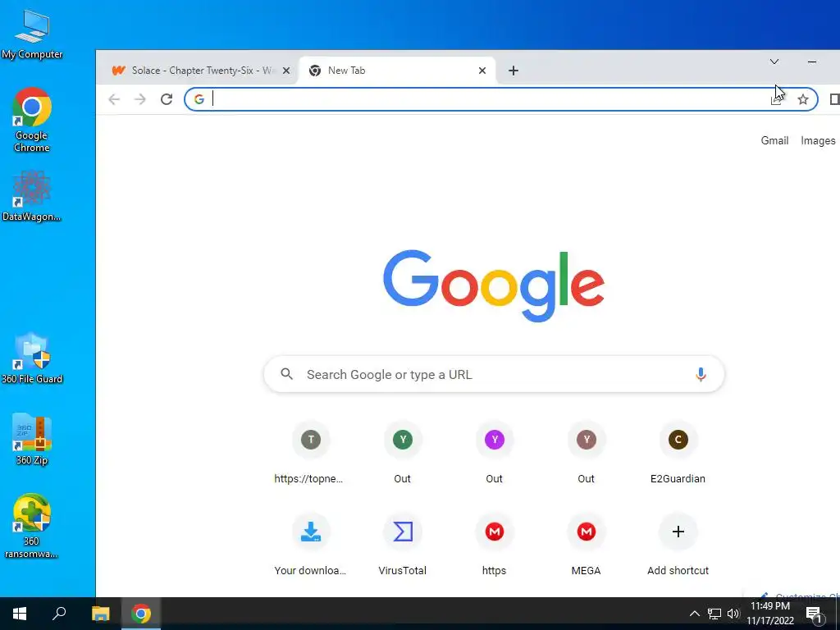Open the brown Out shortcut tile

point(586,453)
